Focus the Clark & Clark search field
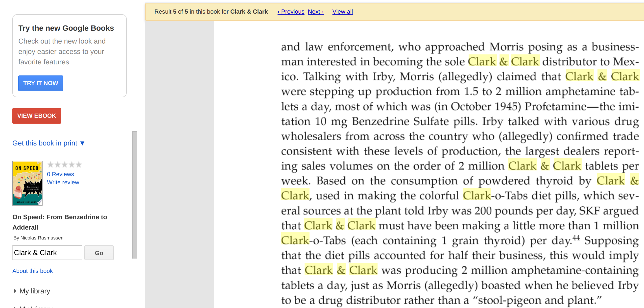This screenshot has height=308, width=644. point(47,253)
